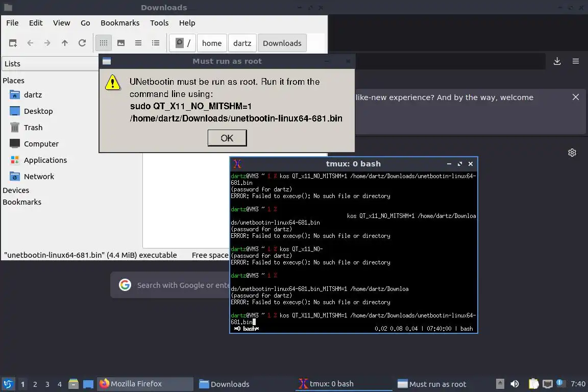
Task: Maximize the tmux terminal window
Action: point(460,164)
